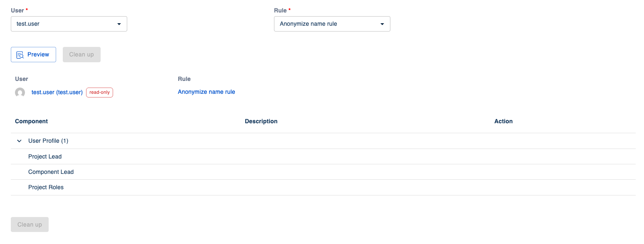644x244 pixels.
Task: Click the Action column header
Action: pyautogui.click(x=503, y=121)
